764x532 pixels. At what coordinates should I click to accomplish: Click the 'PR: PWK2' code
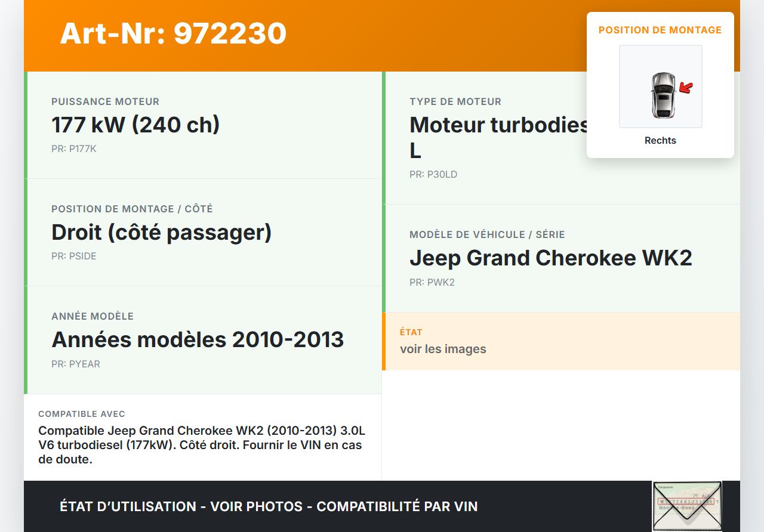432,283
